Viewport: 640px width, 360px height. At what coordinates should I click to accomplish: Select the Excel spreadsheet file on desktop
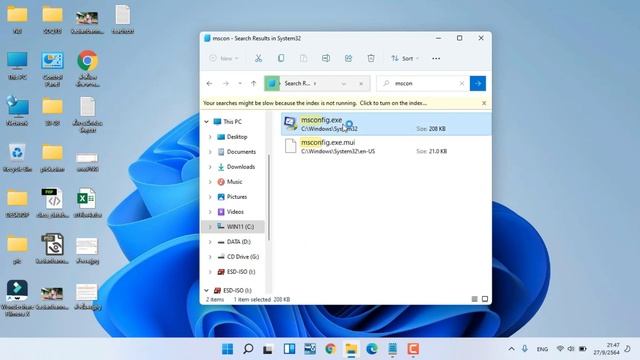click(87, 202)
